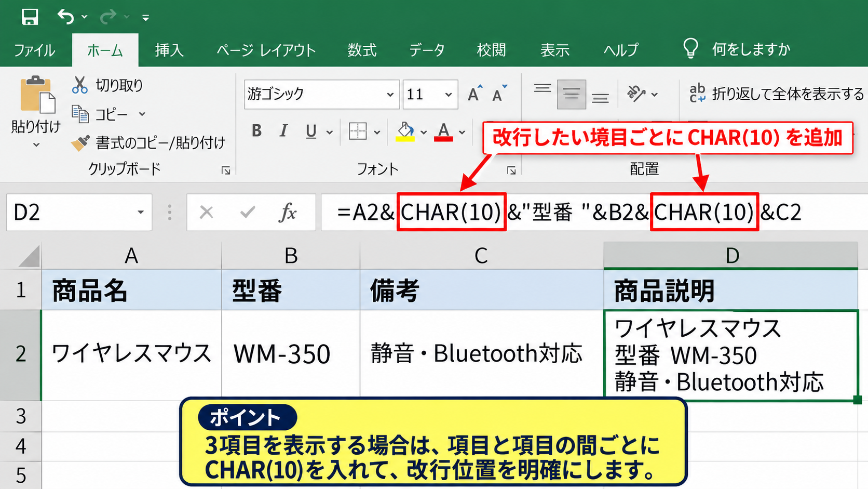Toggle Italic formatting
868x489 pixels.
pyautogui.click(x=283, y=131)
